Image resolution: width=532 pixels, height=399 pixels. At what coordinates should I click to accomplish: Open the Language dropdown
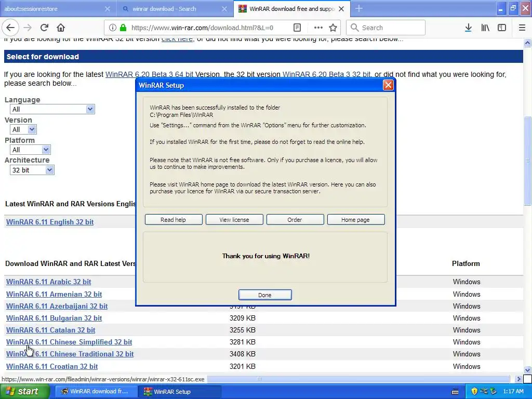click(52, 109)
